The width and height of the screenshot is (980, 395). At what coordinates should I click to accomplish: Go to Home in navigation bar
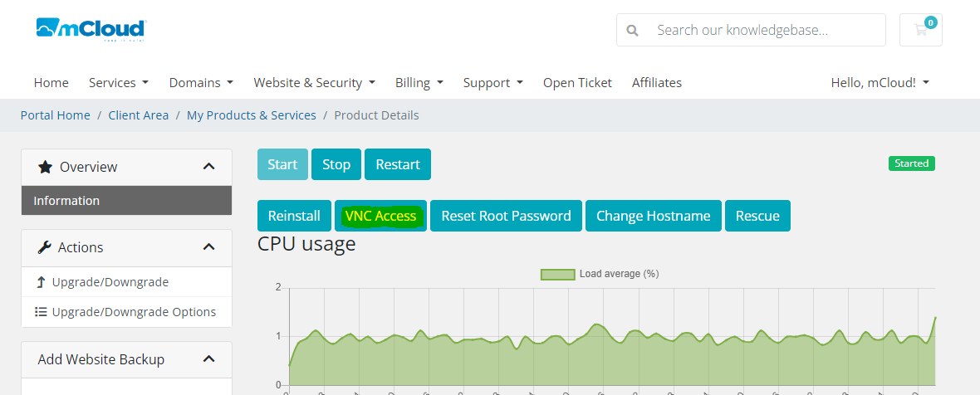(51, 83)
